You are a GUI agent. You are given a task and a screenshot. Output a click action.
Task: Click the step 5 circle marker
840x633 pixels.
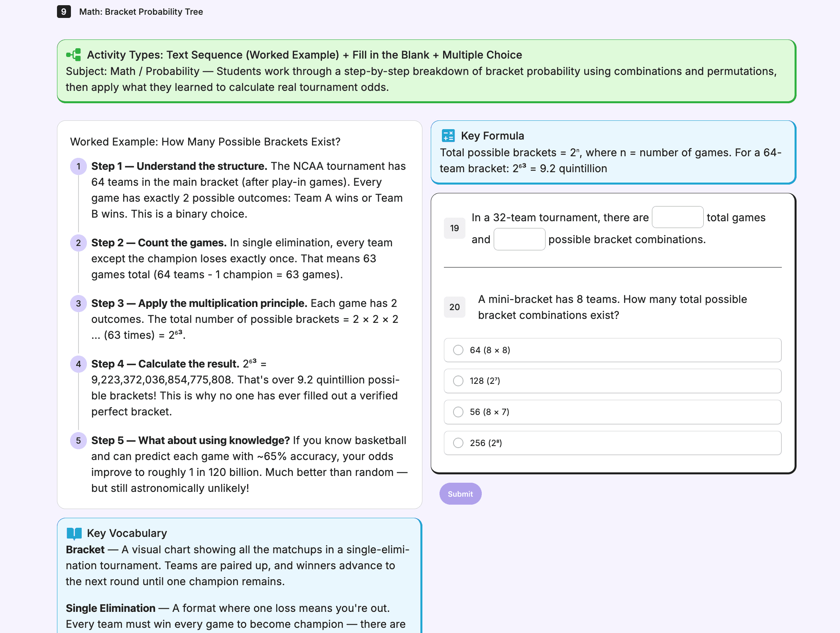click(79, 440)
